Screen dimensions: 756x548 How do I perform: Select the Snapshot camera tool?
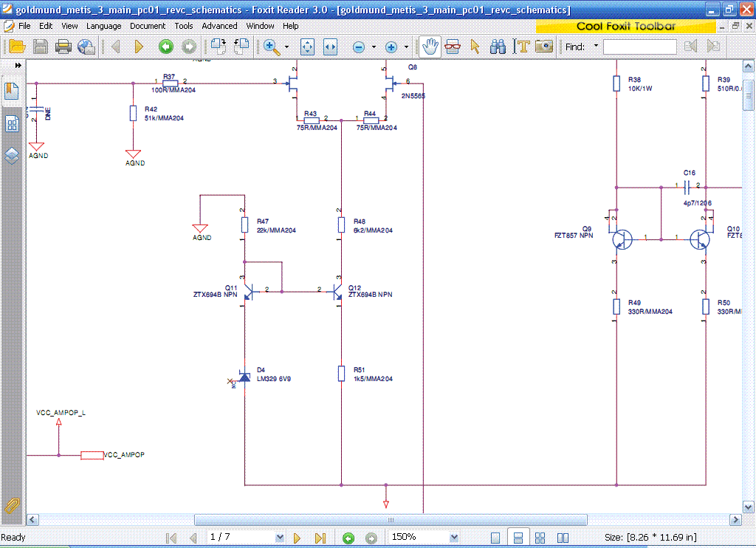point(544,47)
